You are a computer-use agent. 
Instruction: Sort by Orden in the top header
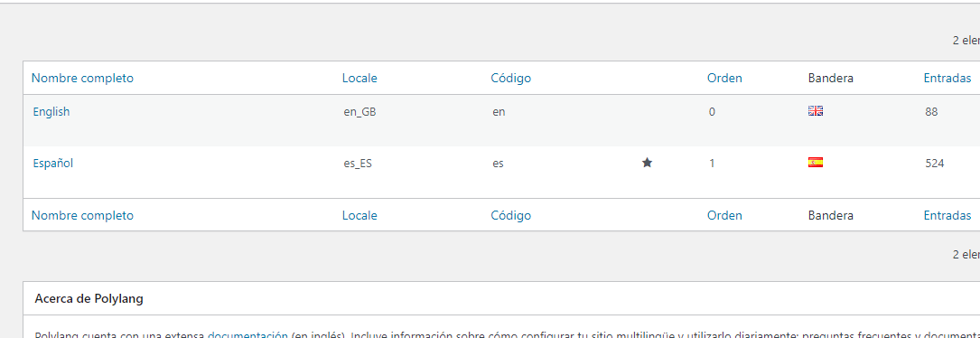click(724, 79)
